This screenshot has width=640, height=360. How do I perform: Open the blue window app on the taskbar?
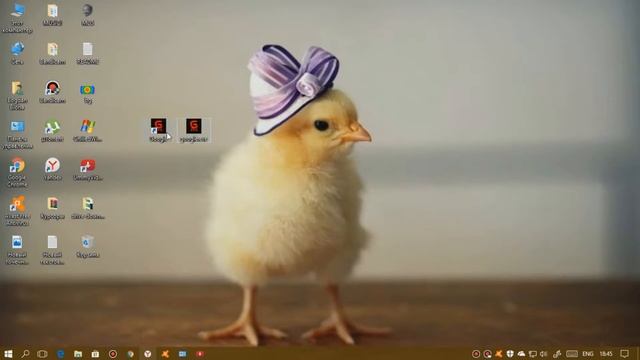182,353
